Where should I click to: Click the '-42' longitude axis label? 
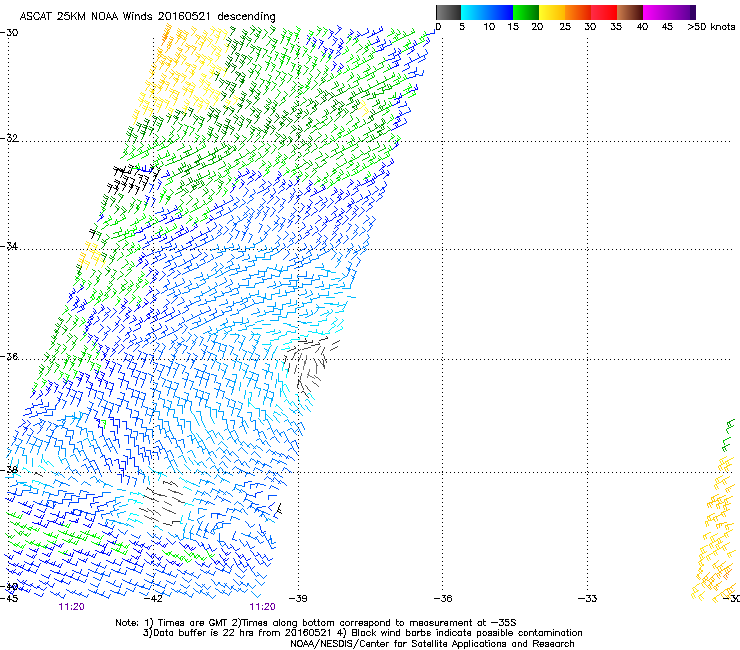coord(153,599)
